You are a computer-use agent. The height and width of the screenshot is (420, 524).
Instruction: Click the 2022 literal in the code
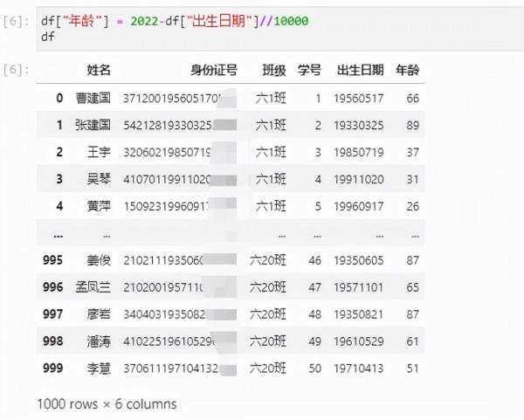coord(144,21)
